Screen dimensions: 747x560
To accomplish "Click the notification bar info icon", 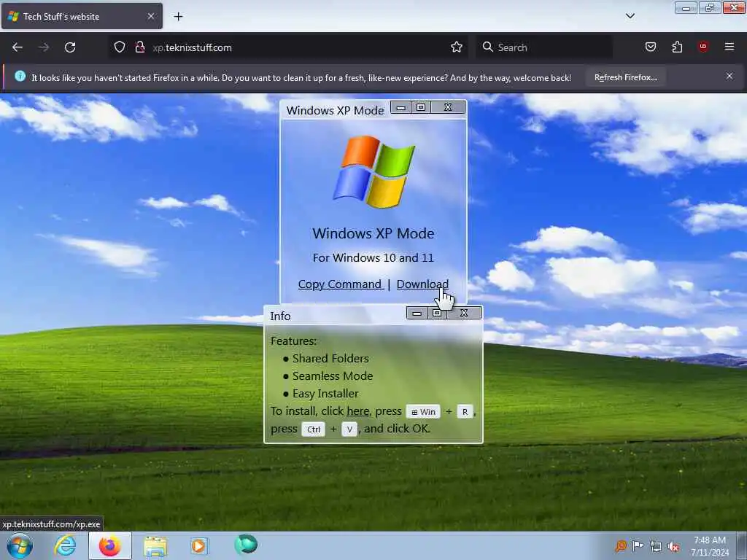I will point(20,76).
